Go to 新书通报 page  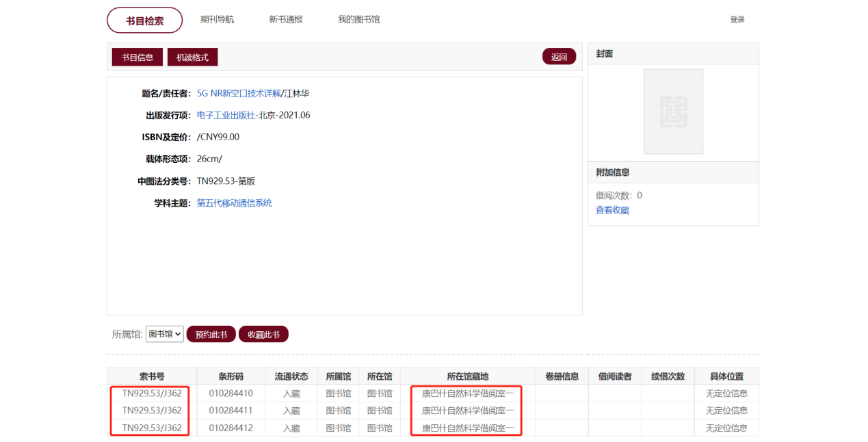coord(286,19)
